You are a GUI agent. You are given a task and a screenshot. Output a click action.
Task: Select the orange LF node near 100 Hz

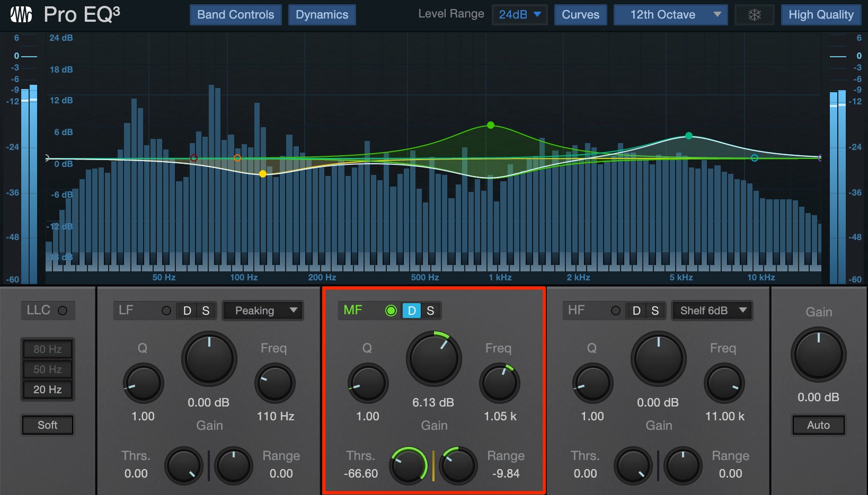237,158
